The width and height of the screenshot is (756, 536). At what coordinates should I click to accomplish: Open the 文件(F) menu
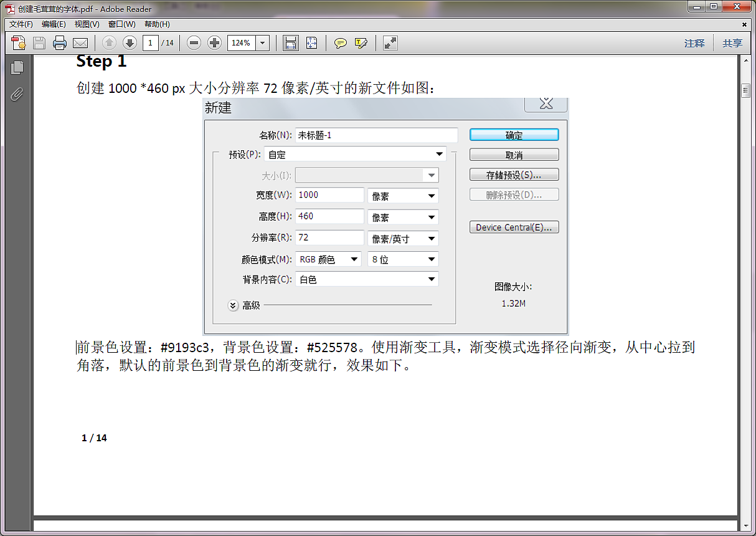pos(21,24)
